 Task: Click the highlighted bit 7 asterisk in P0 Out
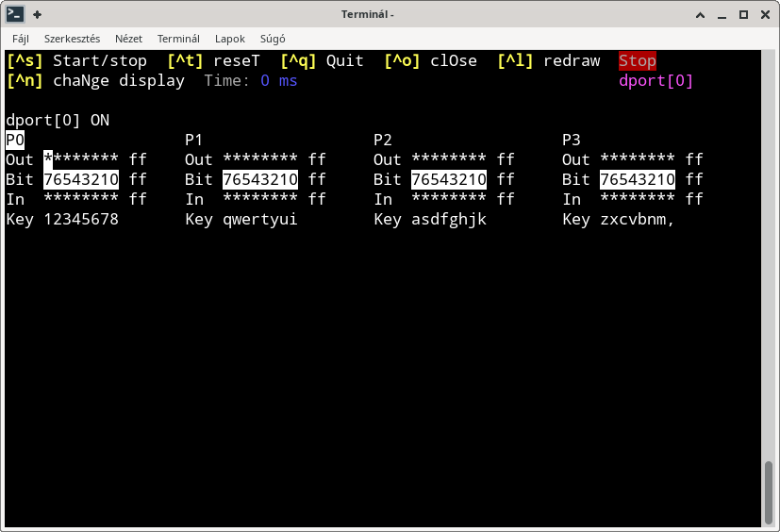pyautogui.click(x=48, y=159)
